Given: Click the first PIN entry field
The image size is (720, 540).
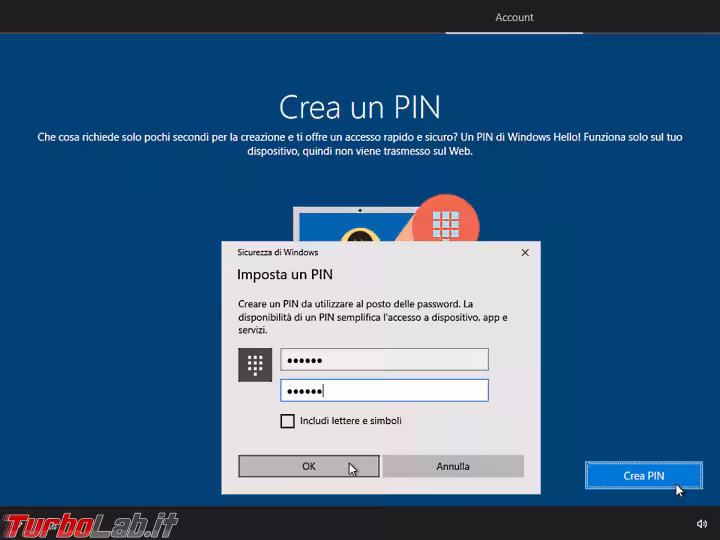Looking at the screenshot, I should [384, 360].
